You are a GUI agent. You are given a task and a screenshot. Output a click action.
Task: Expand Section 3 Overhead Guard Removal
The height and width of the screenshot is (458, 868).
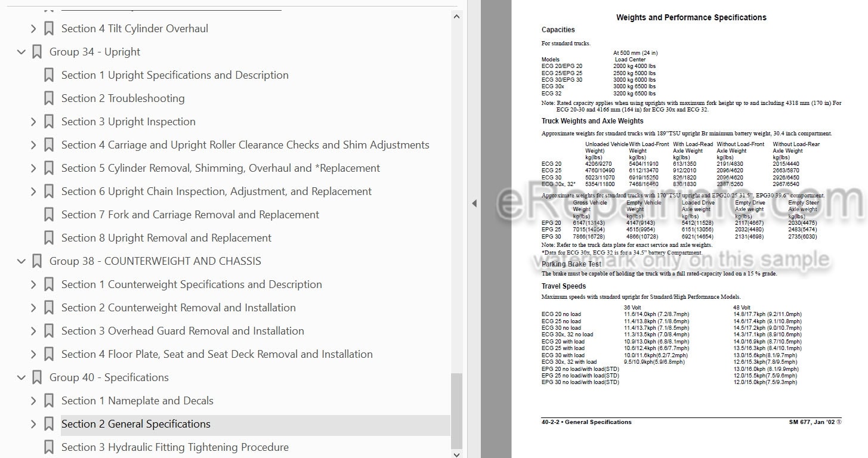(33, 331)
